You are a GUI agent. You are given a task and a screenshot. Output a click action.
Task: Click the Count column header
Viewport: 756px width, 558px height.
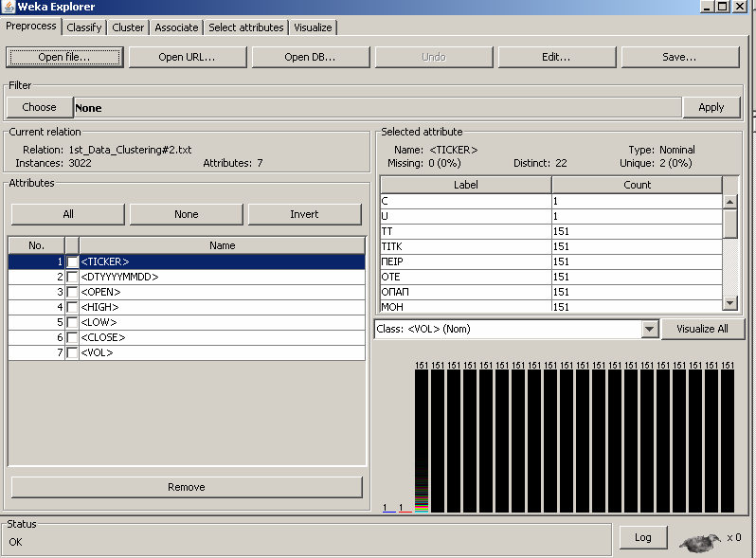[637, 185]
